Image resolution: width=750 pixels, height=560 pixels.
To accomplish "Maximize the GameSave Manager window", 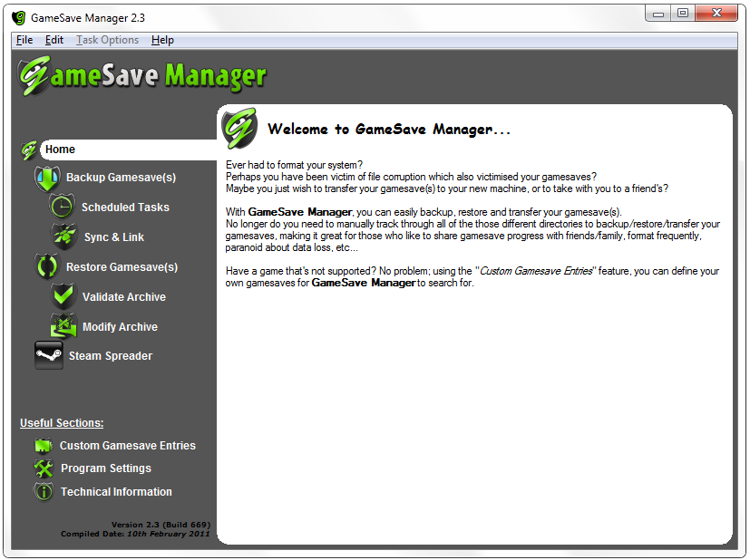I will coord(683,14).
